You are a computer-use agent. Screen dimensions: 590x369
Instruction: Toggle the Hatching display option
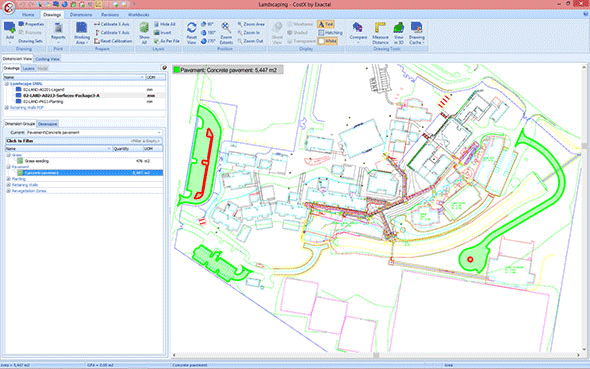coord(330,33)
